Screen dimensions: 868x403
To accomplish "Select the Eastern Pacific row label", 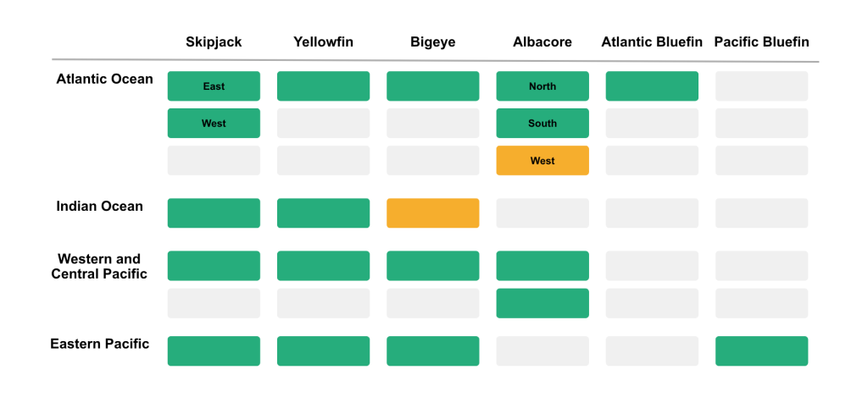I will coord(99,344).
